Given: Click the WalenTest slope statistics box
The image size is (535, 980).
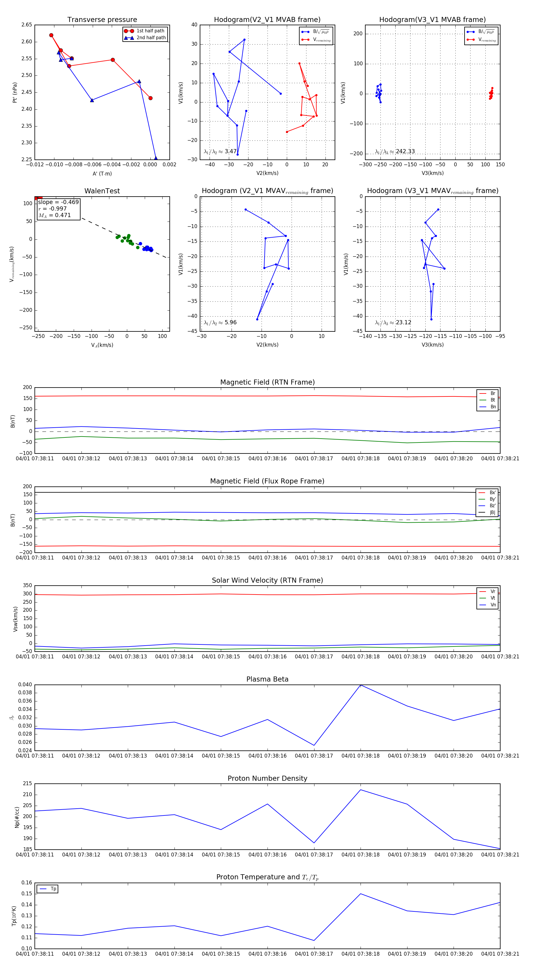Looking at the screenshot, I should [58, 208].
